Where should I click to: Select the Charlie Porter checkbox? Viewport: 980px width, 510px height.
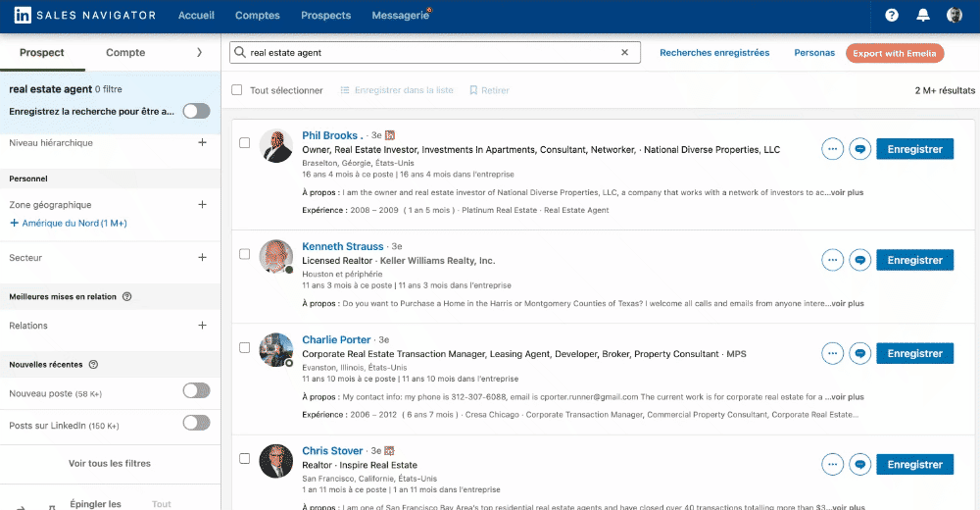(244, 347)
